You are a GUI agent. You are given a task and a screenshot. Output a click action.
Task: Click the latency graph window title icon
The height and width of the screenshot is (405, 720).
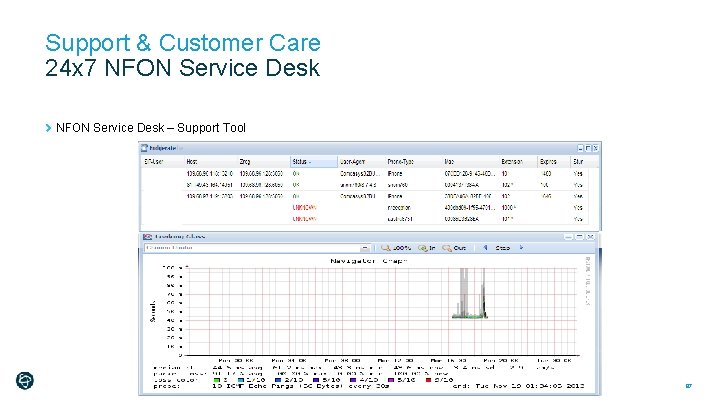[x=147, y=237]
